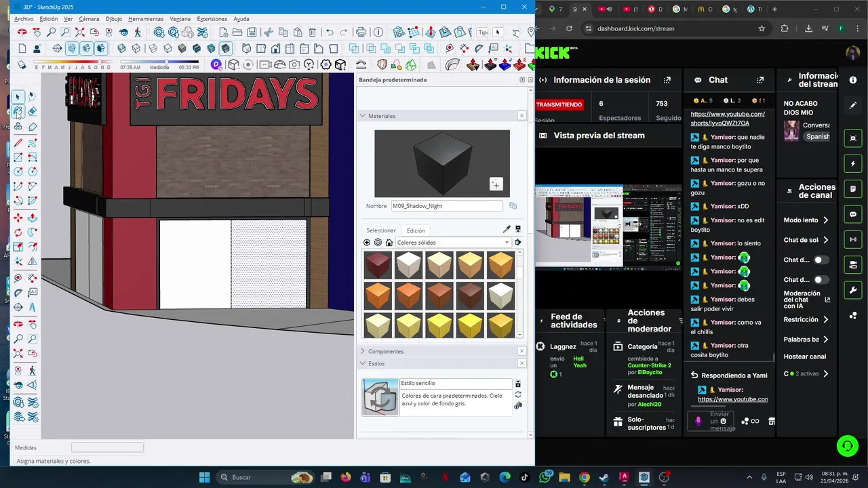This screenshot has height=488, width=868.
Task: Click the pop-out icon beside Chat header
Action: point(760,80)
